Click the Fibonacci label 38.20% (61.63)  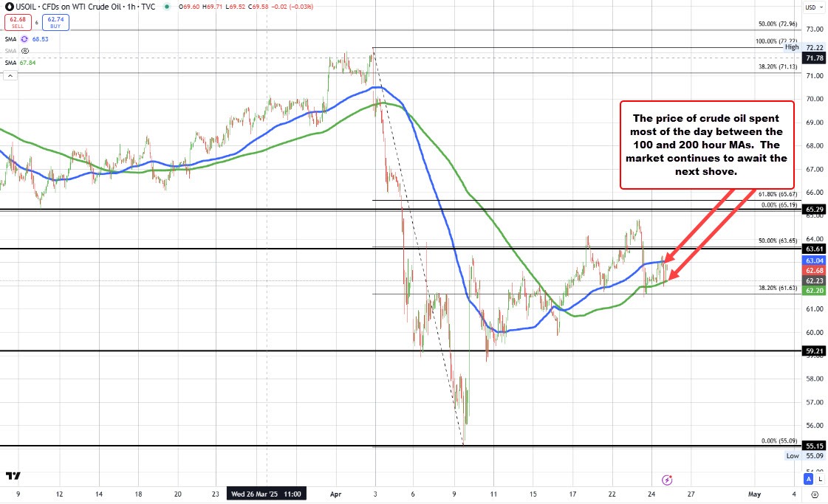click(x=778, y=288)
